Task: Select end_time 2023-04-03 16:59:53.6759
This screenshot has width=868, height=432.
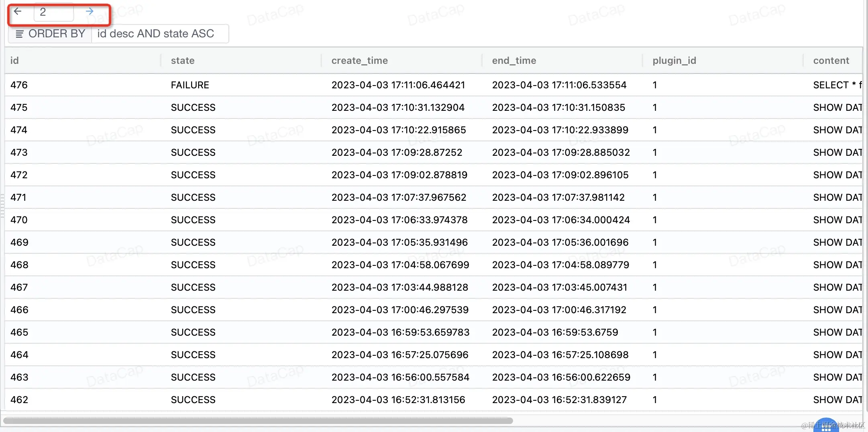Action: [555, 332]
